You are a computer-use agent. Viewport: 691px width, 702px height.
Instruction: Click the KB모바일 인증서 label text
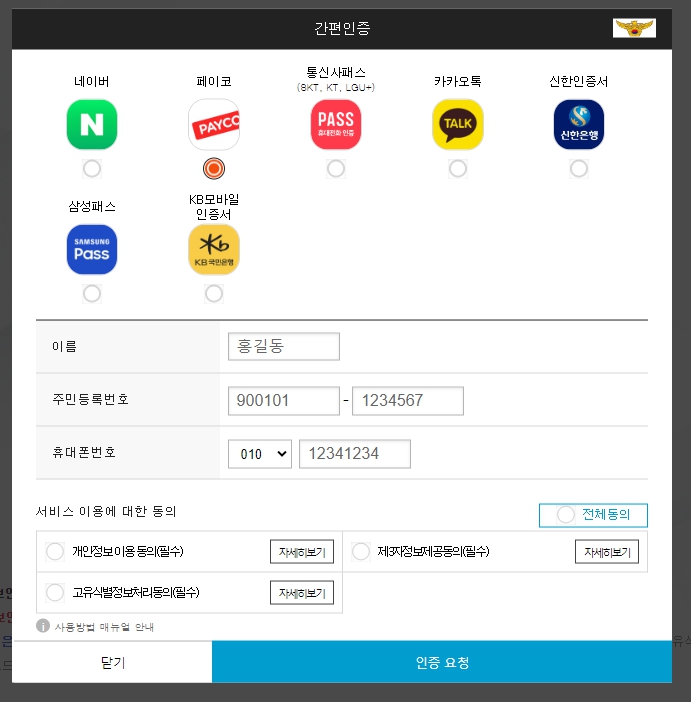point(214,207)
